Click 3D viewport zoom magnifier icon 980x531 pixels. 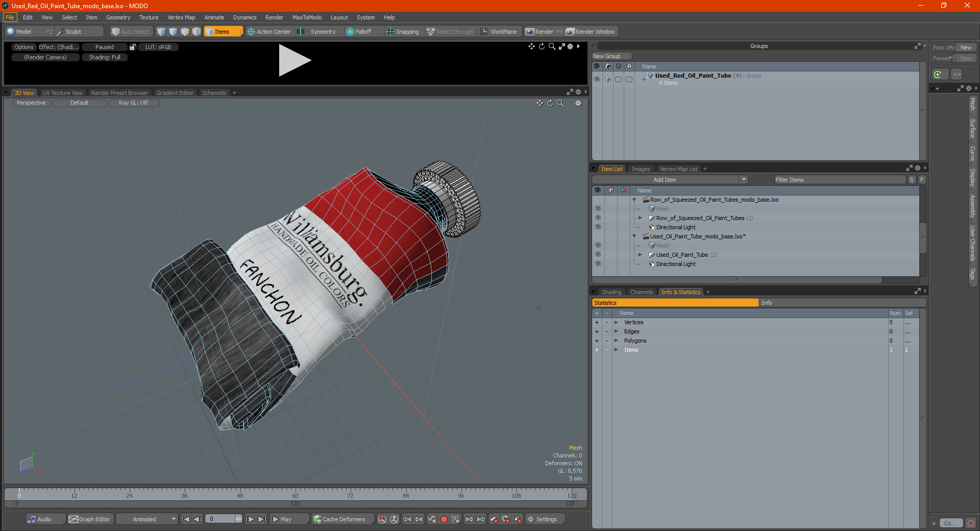click(560, 103)
